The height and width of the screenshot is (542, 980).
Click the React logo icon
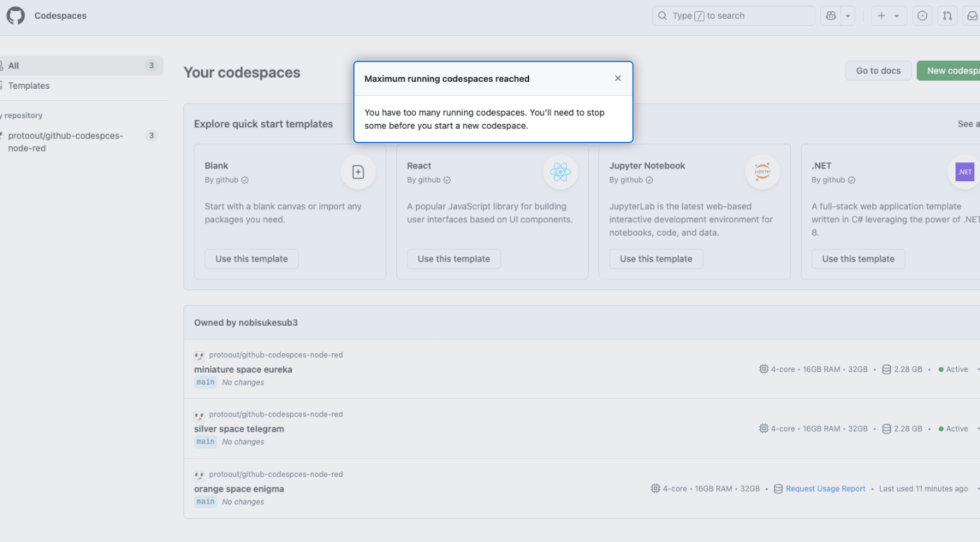click(x=561, y=172)
